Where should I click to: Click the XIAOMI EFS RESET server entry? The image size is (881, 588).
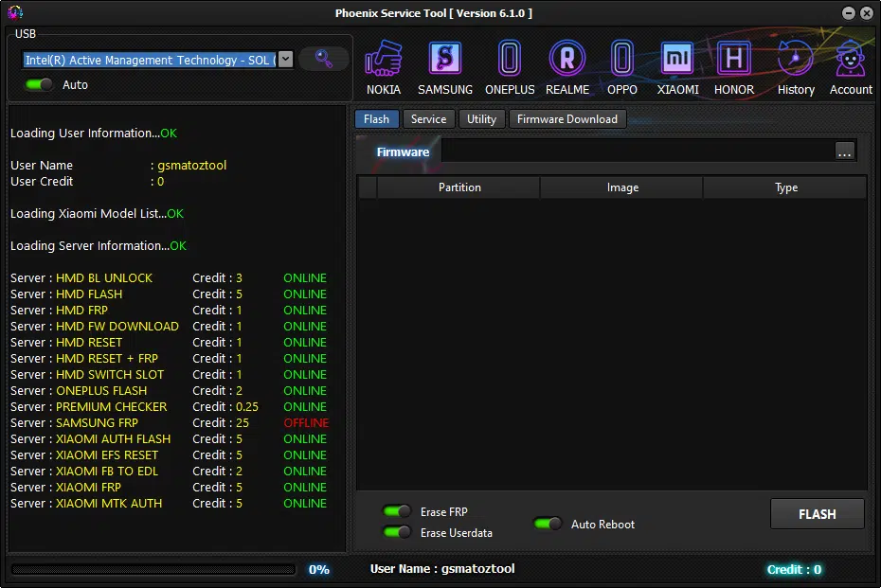(x=107, y=454)
